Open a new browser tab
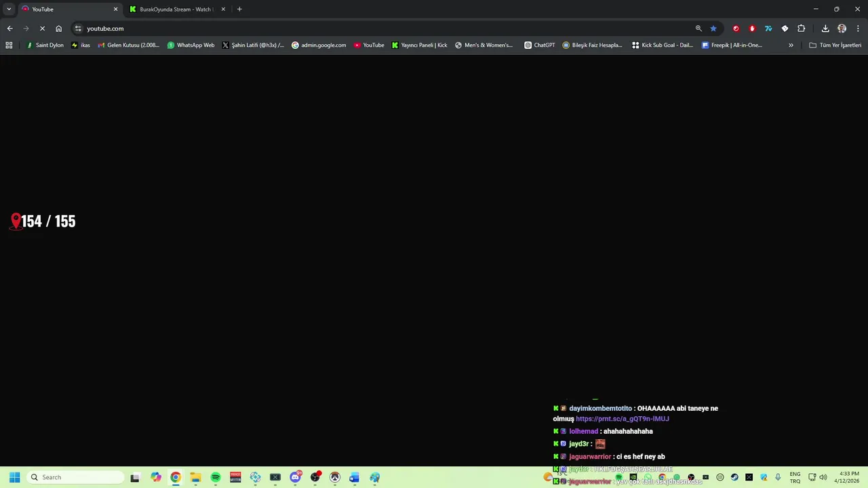 click(x=239, y=9)
